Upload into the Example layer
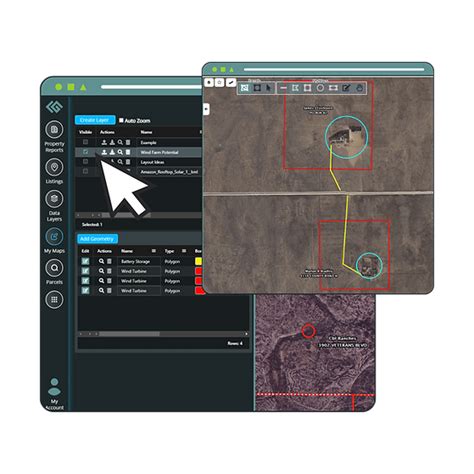This screenshot has height=474, width=474. (x=104, y=142)
